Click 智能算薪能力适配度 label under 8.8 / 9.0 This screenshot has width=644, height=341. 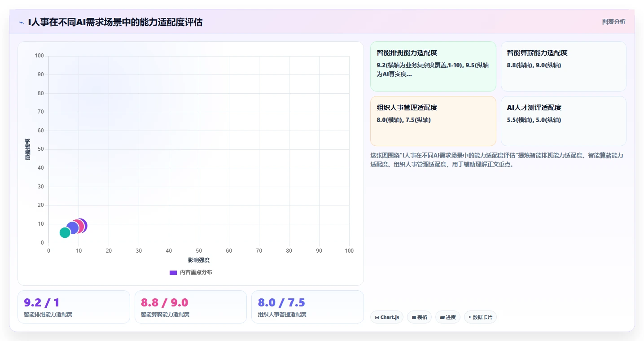tap(165, 315)
